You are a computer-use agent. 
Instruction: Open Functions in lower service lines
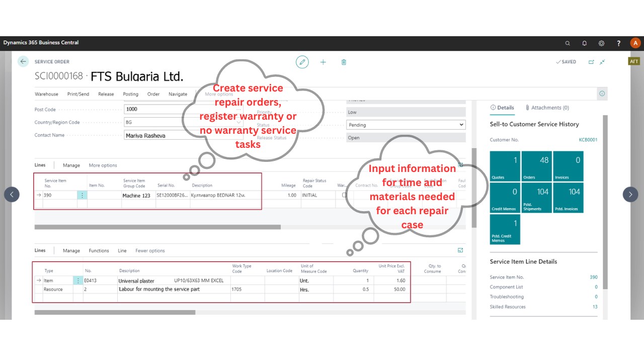pyautogui.click(x=99, y=251)
